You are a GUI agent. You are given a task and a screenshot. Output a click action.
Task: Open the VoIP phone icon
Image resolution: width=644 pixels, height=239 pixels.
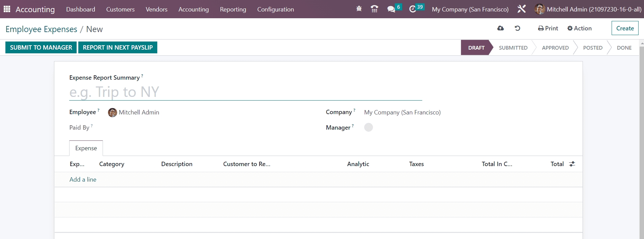click(374, 9)
